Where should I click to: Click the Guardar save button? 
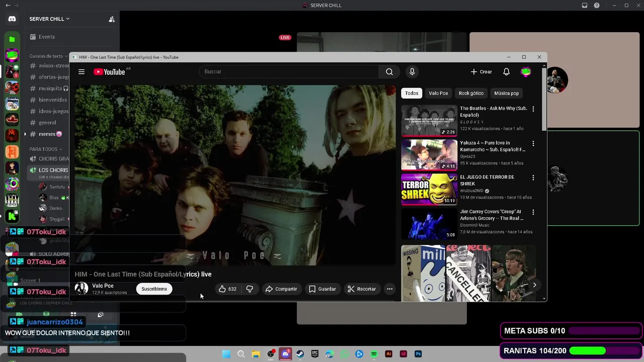point(322,289)
